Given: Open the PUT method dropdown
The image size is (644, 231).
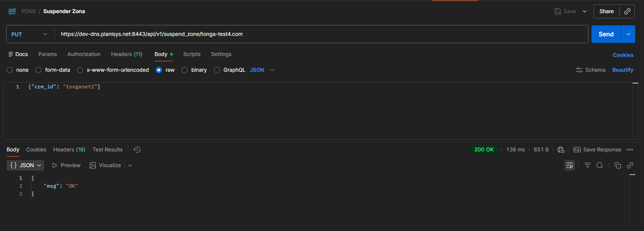Looking at the screenshot, I should click(30, 34).
